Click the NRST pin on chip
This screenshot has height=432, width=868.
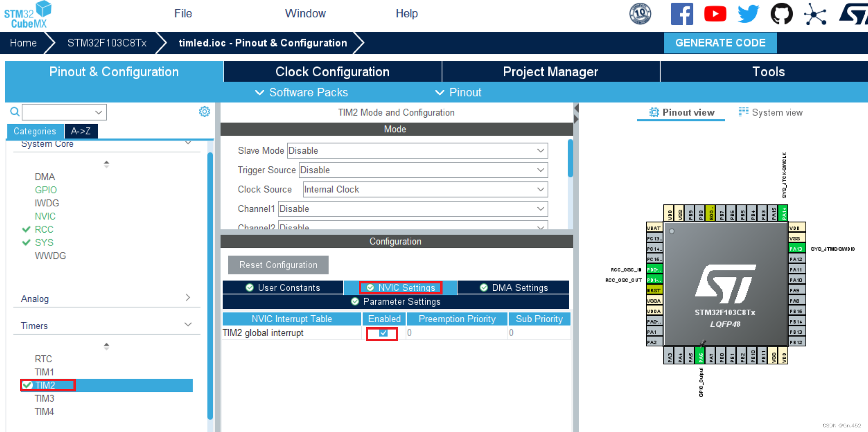coord(654,290)
